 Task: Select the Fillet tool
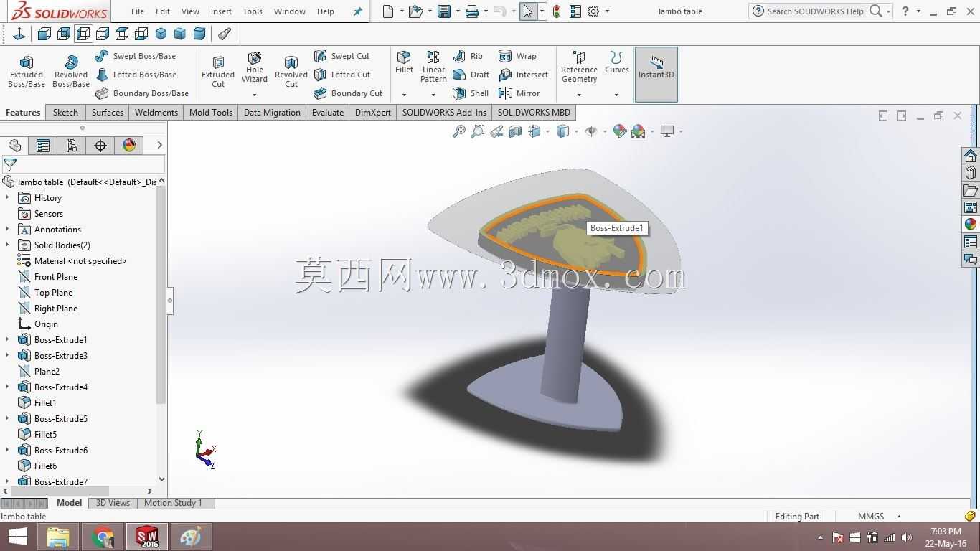404,63
